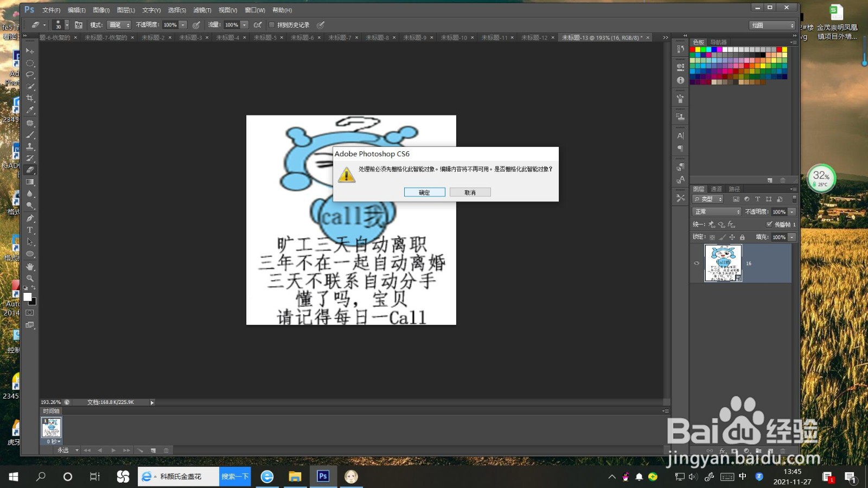Click lock position icon in Layers panel

(732, 237)
